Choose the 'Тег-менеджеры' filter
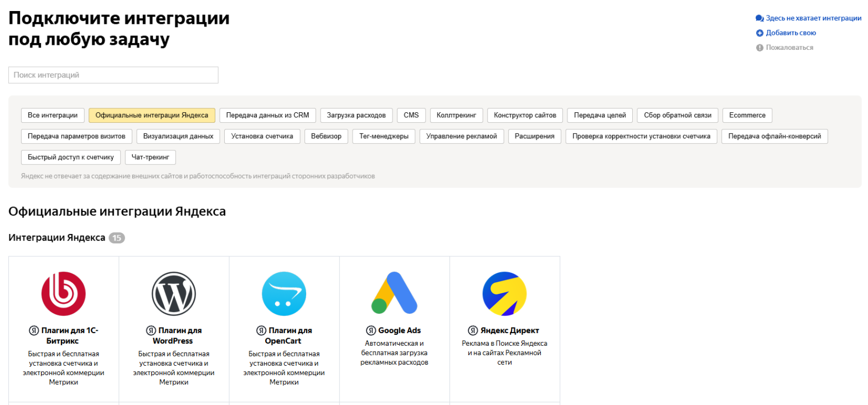This screenshot has height=405, width=868. [384, 136]
